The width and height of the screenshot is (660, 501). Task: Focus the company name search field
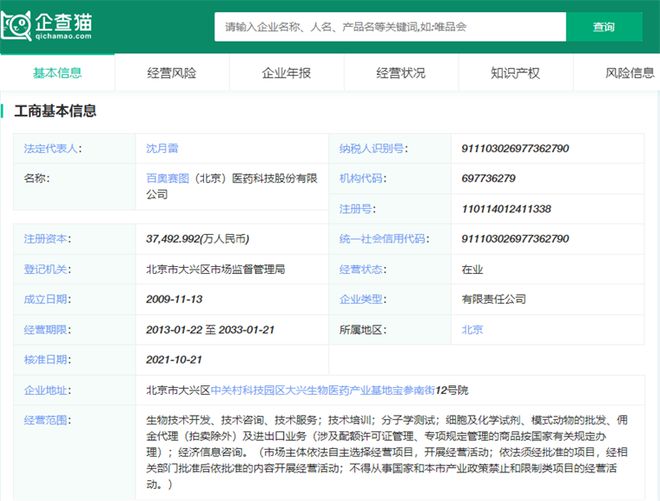click(x=390, y=27)
